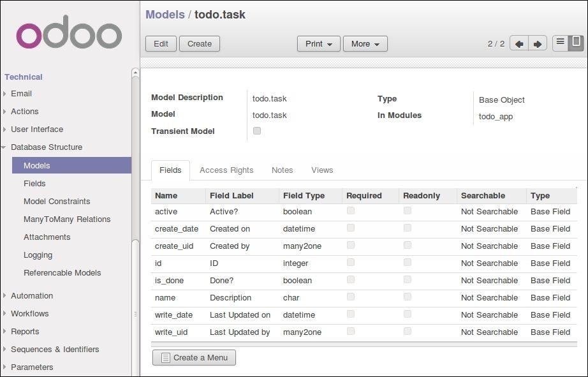This screenshot has width=588, height=377.
Task: Click the Edit button
Action: (161, 44)
